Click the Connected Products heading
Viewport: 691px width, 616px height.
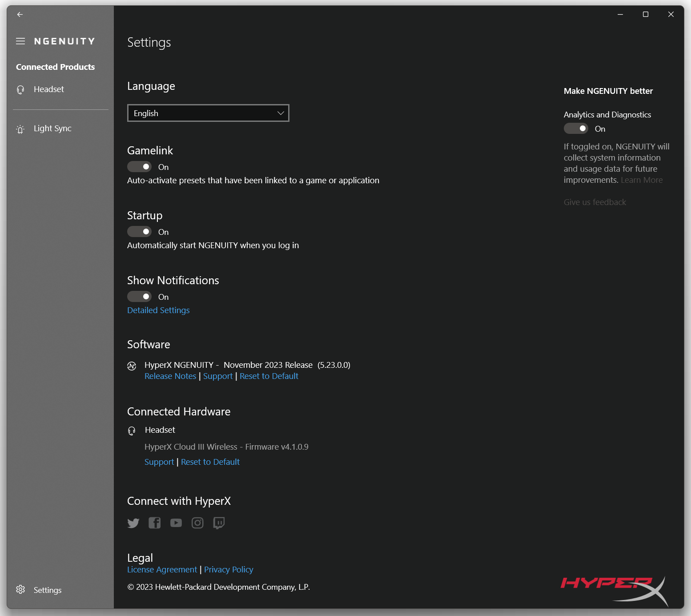[x=56, y=67]
